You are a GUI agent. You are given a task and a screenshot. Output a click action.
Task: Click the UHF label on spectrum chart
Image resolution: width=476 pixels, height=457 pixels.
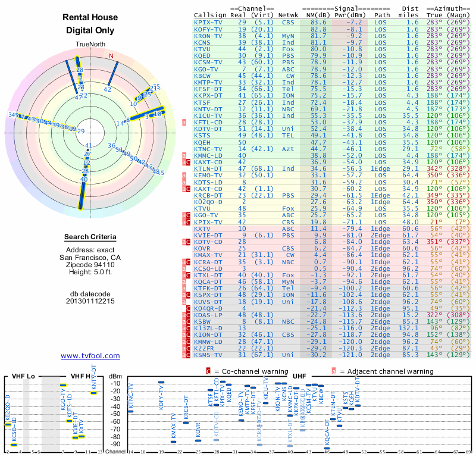299,376
